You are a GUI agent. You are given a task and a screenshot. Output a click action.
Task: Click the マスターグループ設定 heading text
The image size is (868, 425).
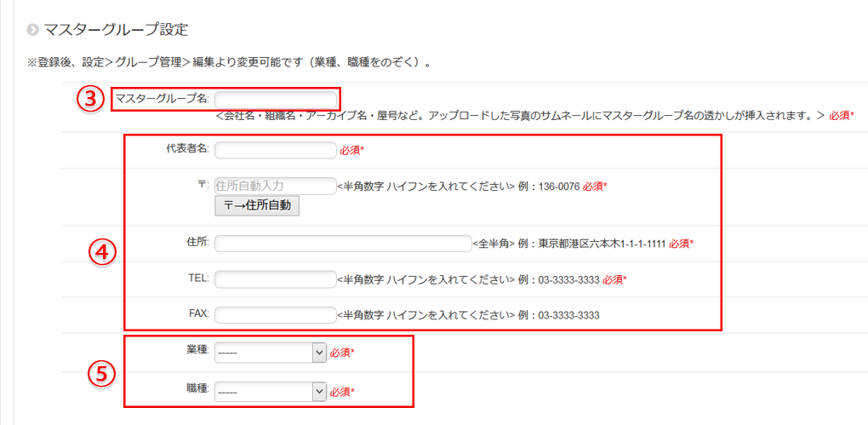[x=116, y=30]
